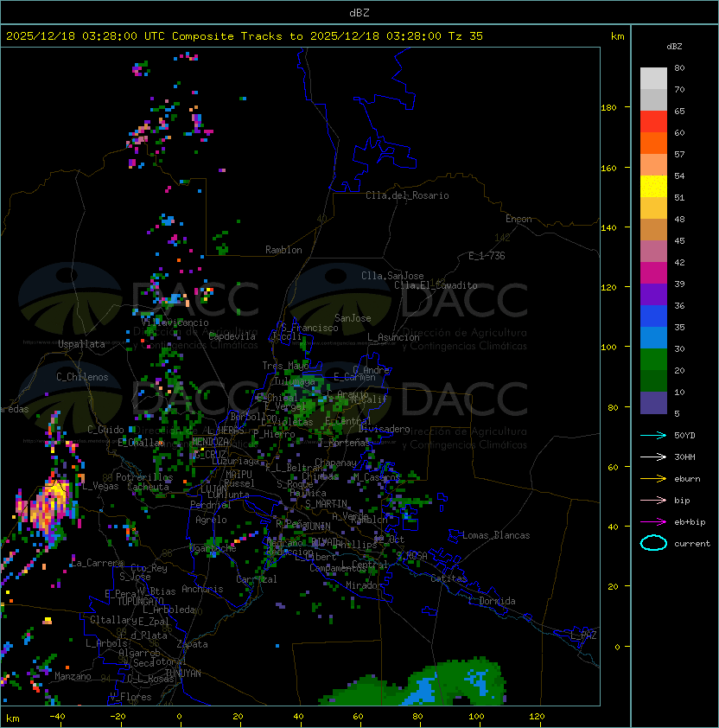This screenshot has height=728, width=719.
Task: Click the 'L_PAZ' map label
Action: (583, 635)
